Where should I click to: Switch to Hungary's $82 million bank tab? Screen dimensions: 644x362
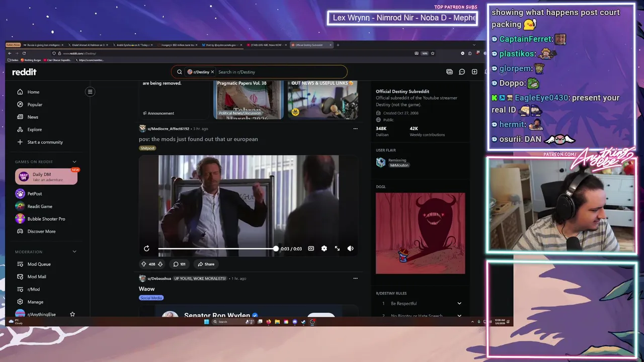[x=178, y=45]
